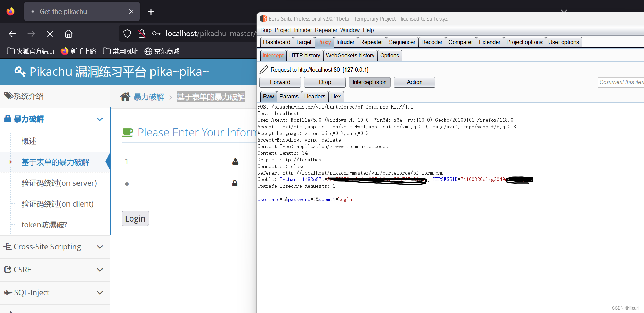The width and height of the screenshot is (644, 313).
Task: Select 基于表单的暴力破解 sidebar entry
Action: point(55,162)
